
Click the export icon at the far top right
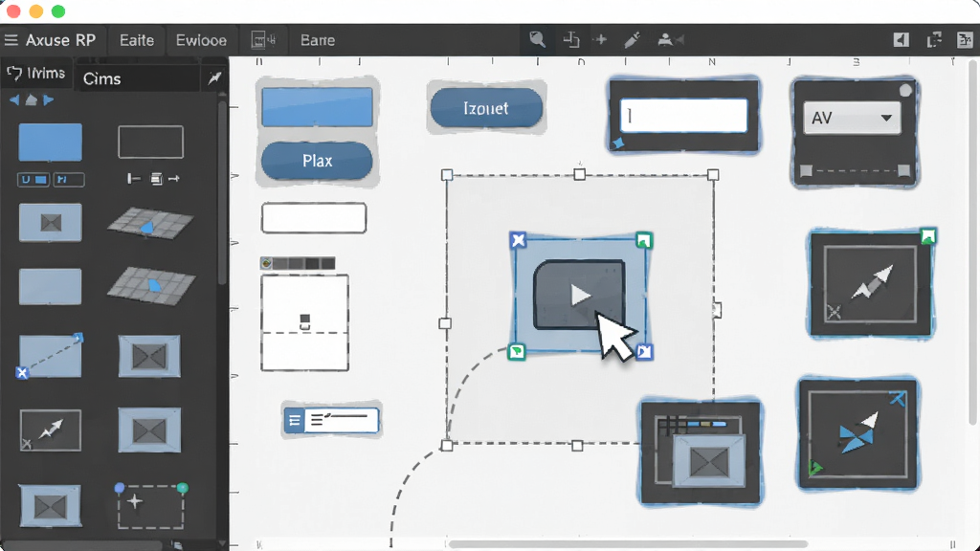(x=965, y=39)
